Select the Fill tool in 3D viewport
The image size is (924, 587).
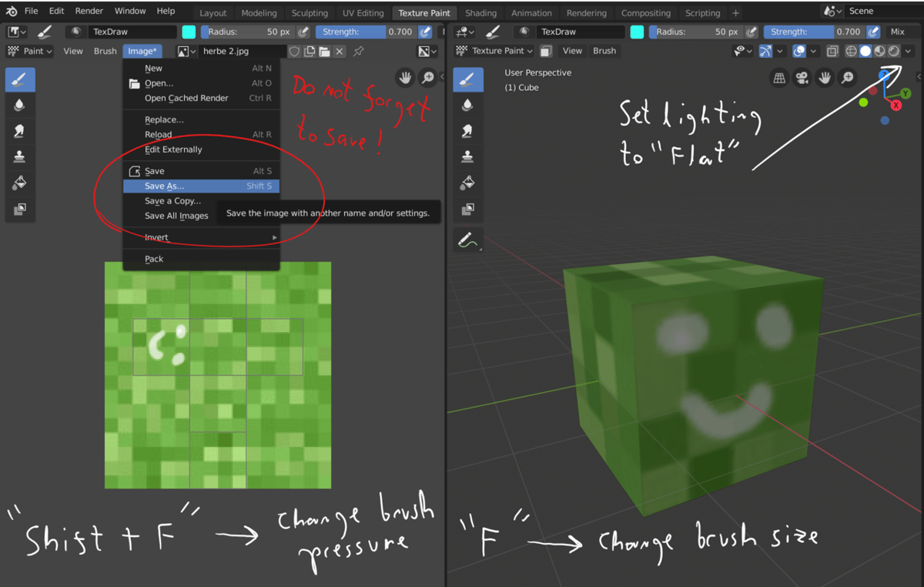467,183
